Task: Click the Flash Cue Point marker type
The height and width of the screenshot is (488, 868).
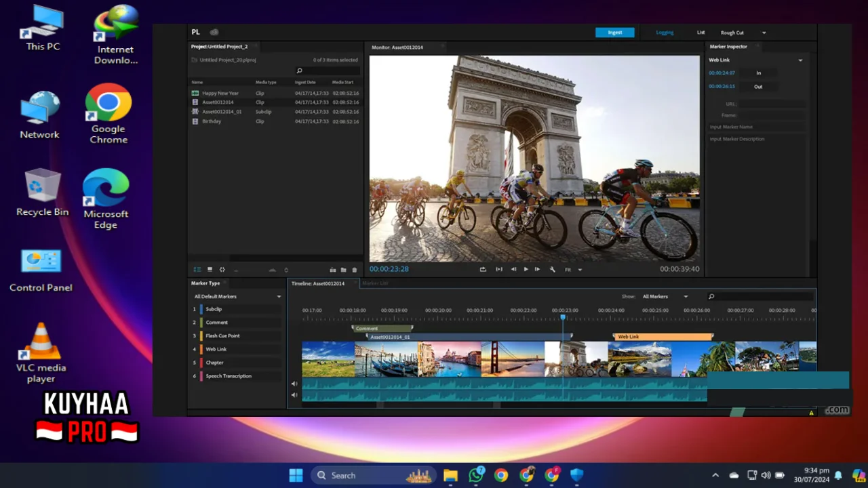Action: click(x=240, y=335)
